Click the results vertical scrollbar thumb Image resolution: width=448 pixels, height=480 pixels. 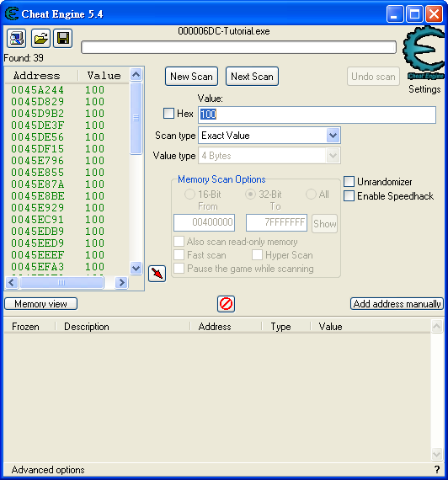[x=136, y=118]
